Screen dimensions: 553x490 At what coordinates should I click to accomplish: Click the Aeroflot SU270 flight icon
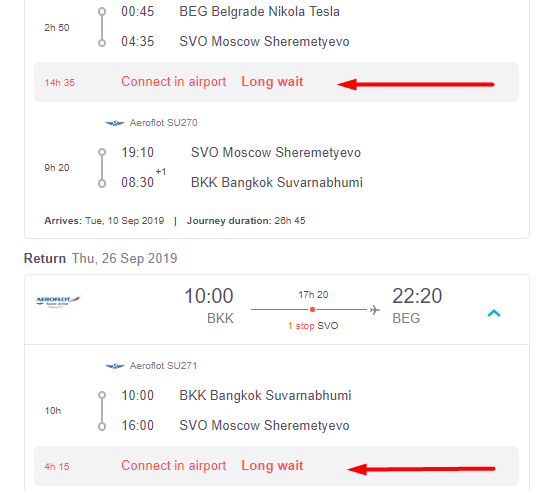point(115,123)
